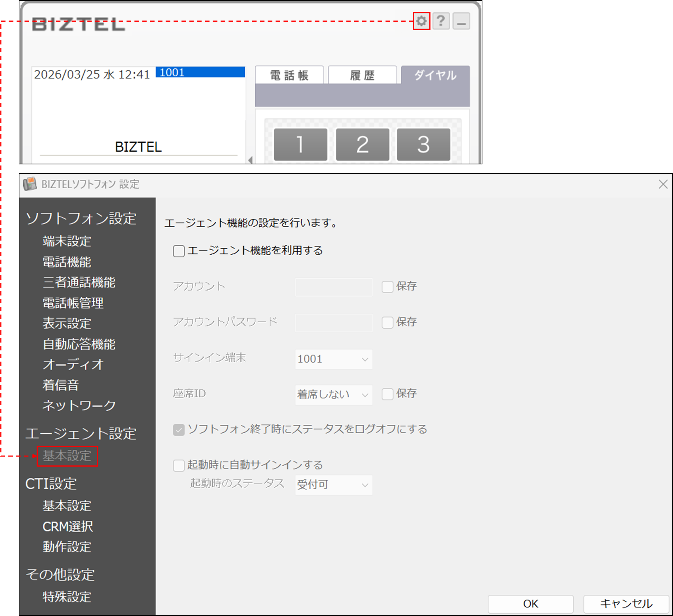Switch to the 電話帳 tab

tap(289, 75)
